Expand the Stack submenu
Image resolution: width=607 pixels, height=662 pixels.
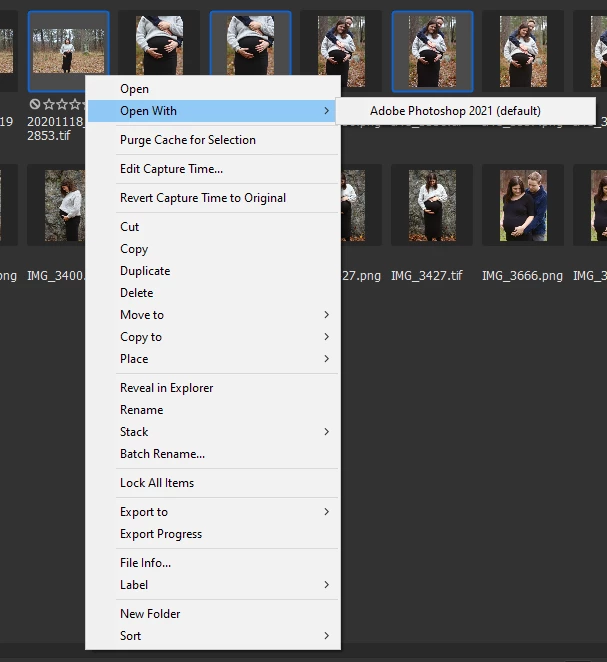(x=213, y=431)
